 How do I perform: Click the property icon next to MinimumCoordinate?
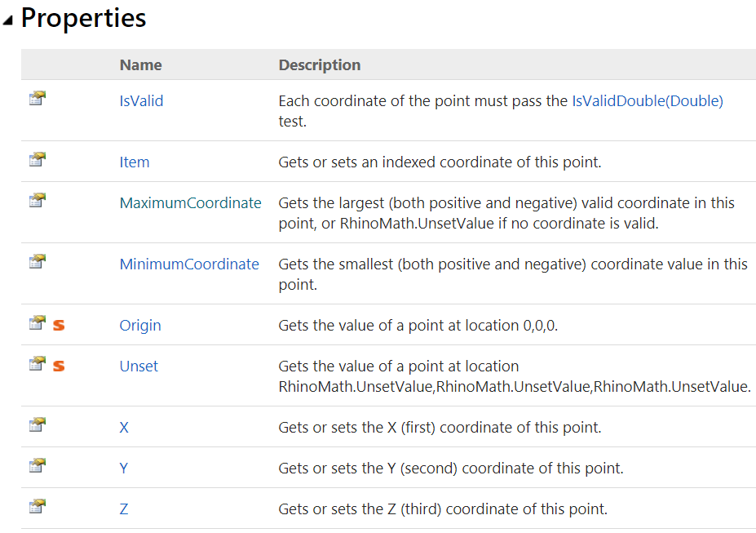tap(37, 261)
